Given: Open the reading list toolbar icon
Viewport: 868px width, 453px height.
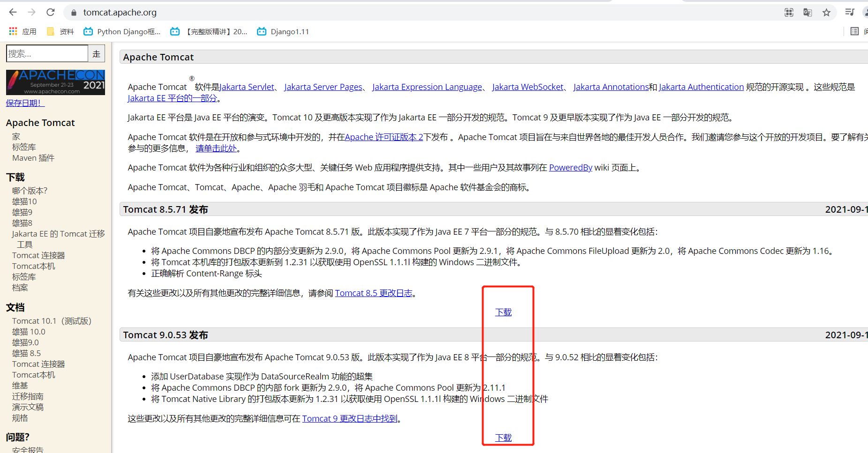Looking at the screenshot, I should (850, 13).
